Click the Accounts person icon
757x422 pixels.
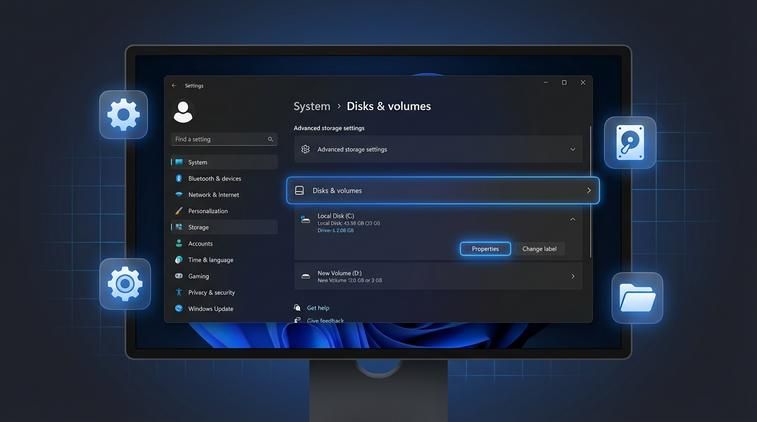coord(179,243)
